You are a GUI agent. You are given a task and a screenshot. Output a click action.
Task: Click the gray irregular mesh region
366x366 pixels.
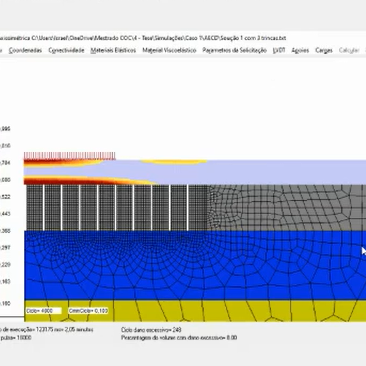point(287,207)
